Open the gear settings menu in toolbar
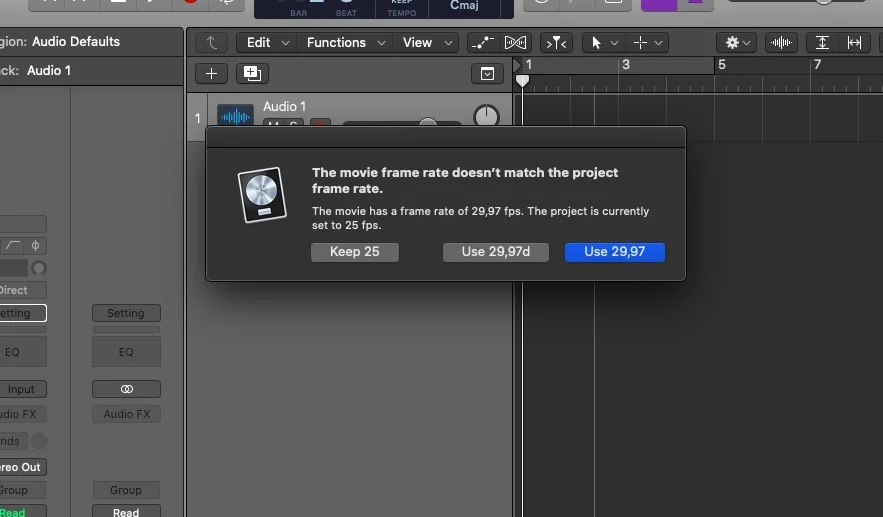Image resolution: width=883 pixels, height=517 pixels. click(x=737, y=43)
